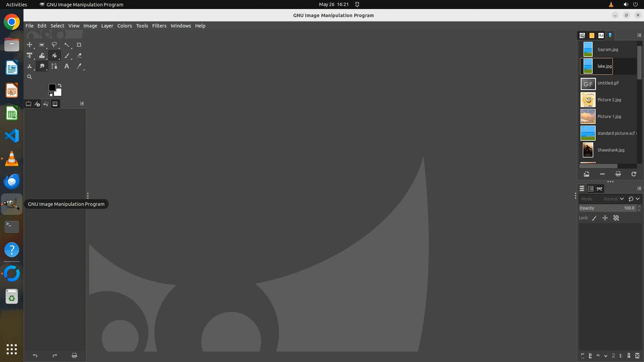Select the Free Select lasso tool
This screenshot has height=362, width=644.
point(54,45)
